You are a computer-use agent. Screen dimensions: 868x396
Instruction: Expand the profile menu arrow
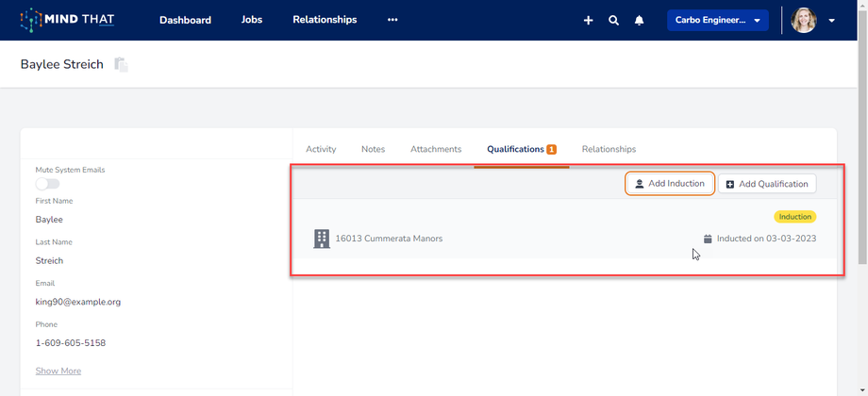pos(831,20)
